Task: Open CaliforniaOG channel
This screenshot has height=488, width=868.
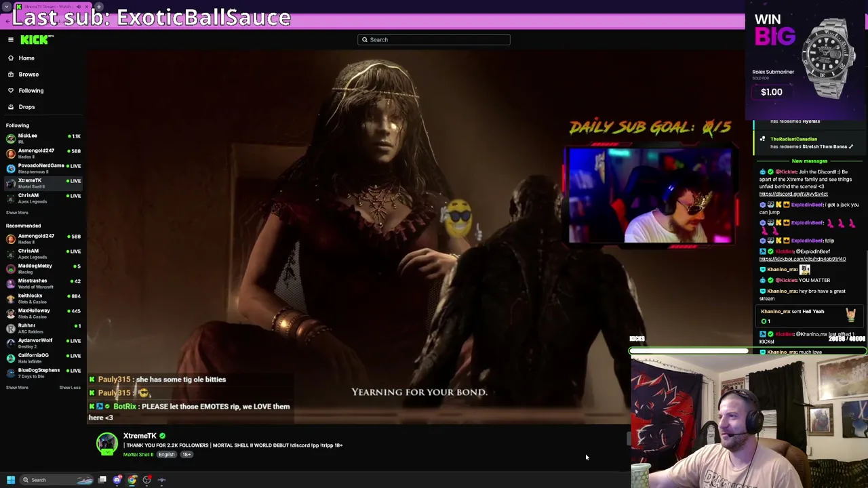Action: [43, 358]
